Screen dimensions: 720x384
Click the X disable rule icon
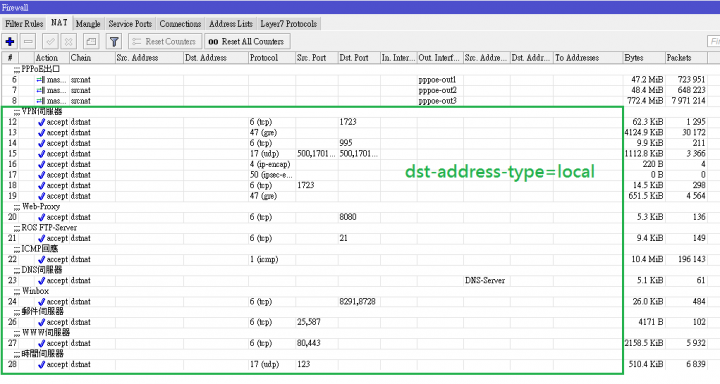point(68,41)
